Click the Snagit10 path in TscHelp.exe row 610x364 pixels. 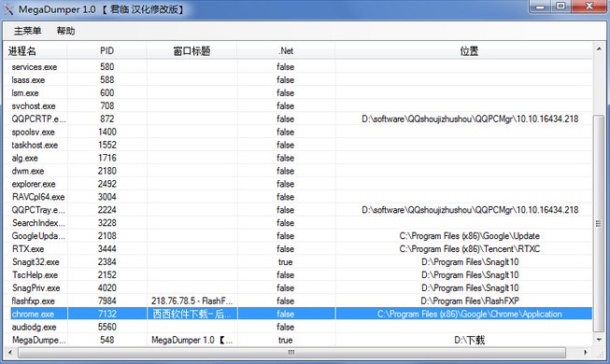point(470,275)
